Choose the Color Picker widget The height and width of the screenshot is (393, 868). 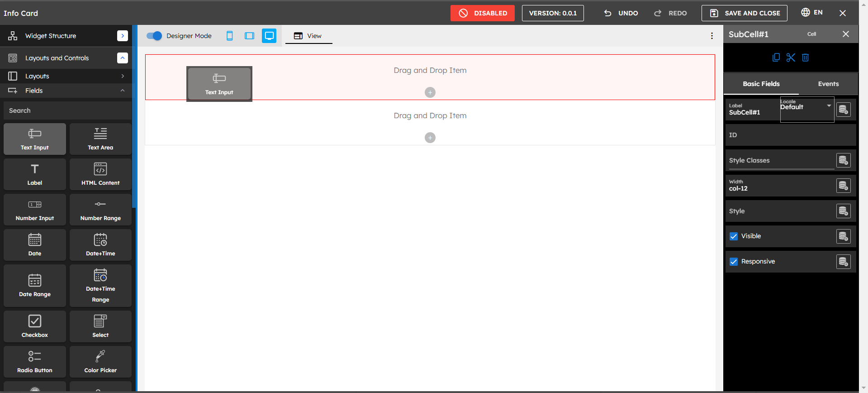point(100,362)
